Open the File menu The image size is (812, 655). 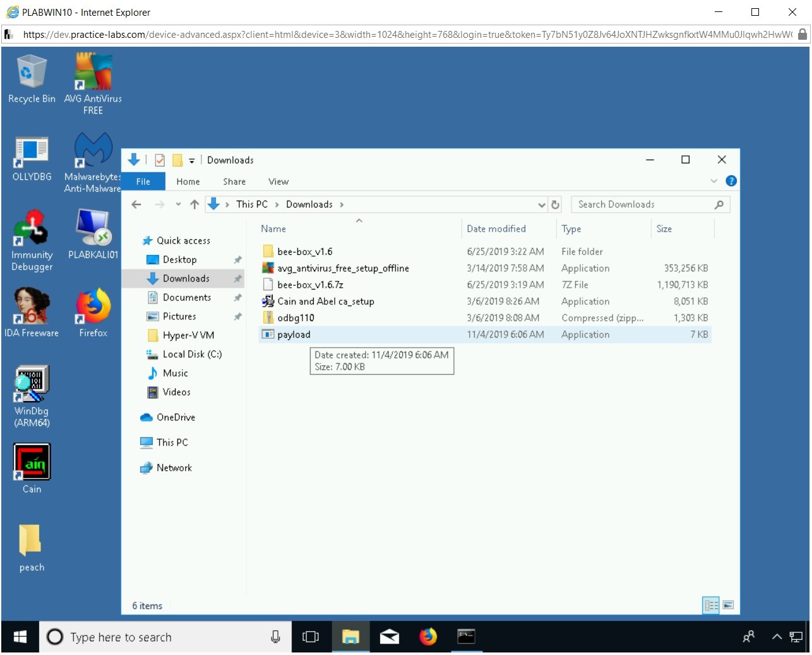click(x=143, y=181)
